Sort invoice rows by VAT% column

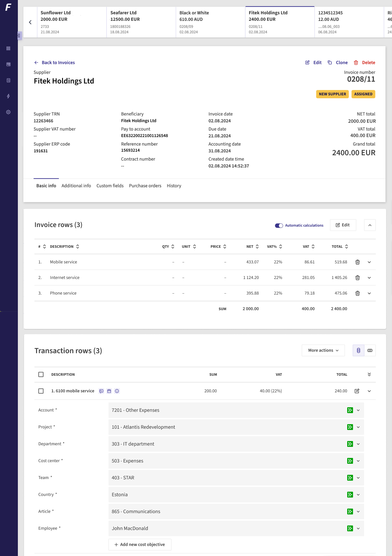(275, 246)
